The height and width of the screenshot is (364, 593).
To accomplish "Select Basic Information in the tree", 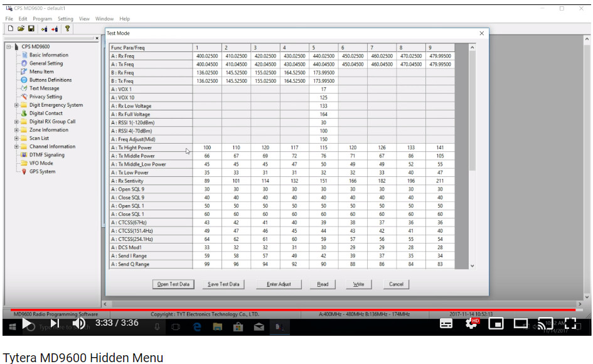I will (49, 55).
